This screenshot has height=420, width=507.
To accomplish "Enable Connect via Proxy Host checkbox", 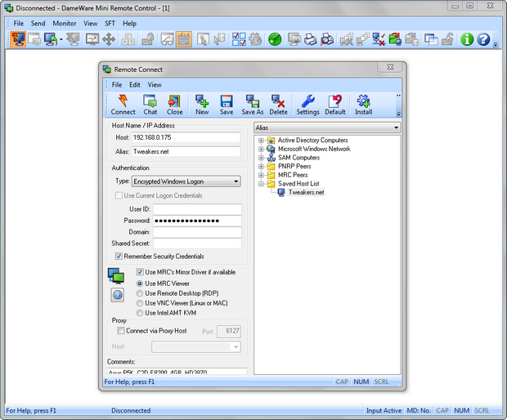I will click(120, 330).
